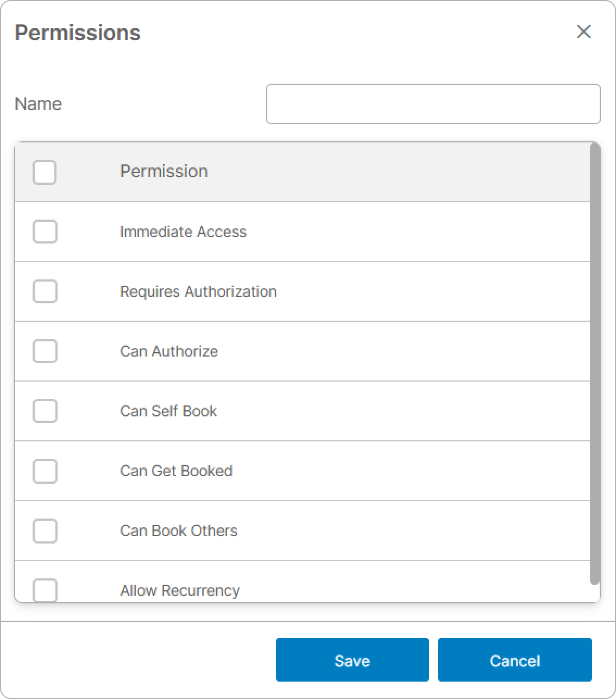Select the Can Authorize row text
The image size is (616, 699).
169,351
